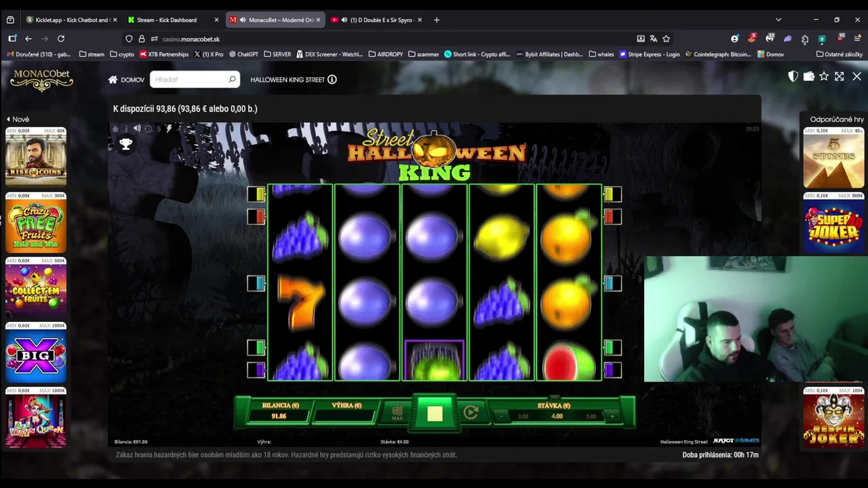The image size is (868, 488).
Task: Open browser extensions puzzle icon
Action: pos(805,39)
